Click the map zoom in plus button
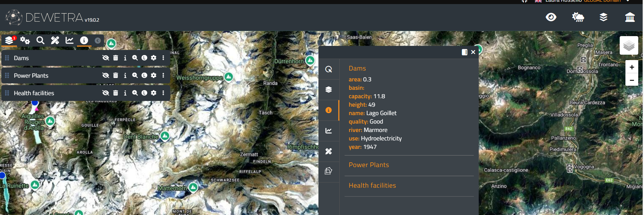 tap(632, 67)
